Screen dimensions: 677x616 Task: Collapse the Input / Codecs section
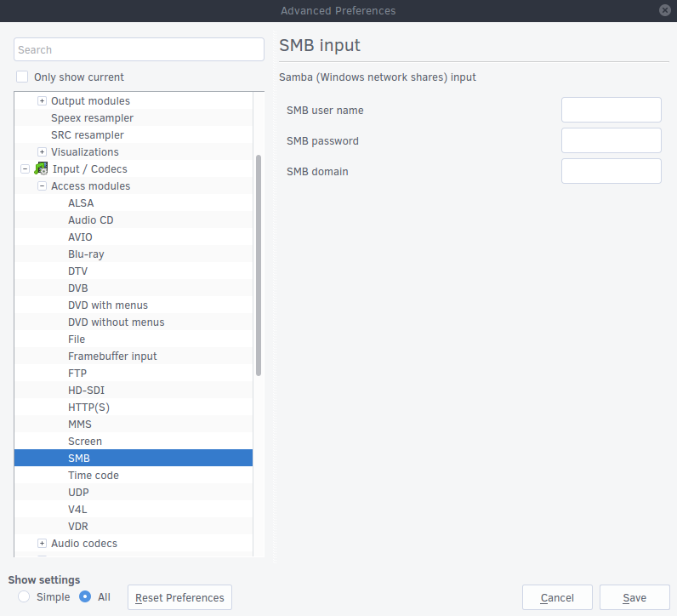[25, 169]
